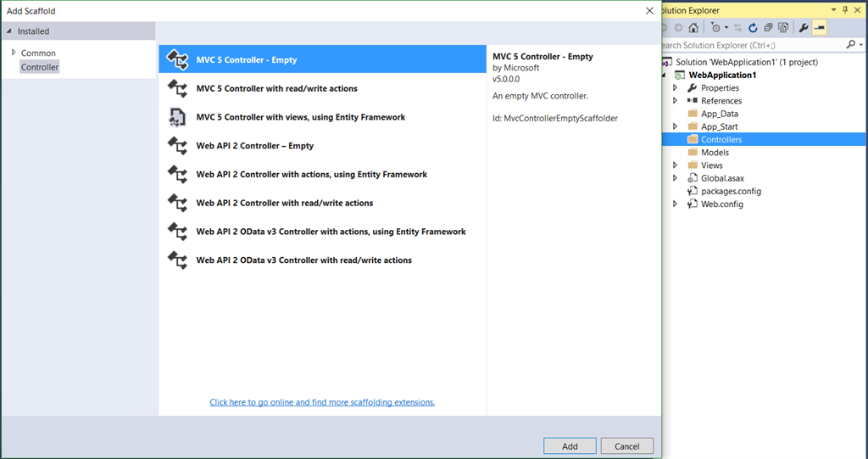Viewport: 868px width, 459px height.
Task: Select the MVC 5 Controller - Empty scaffold icon
Action: [x=178, y=59]
